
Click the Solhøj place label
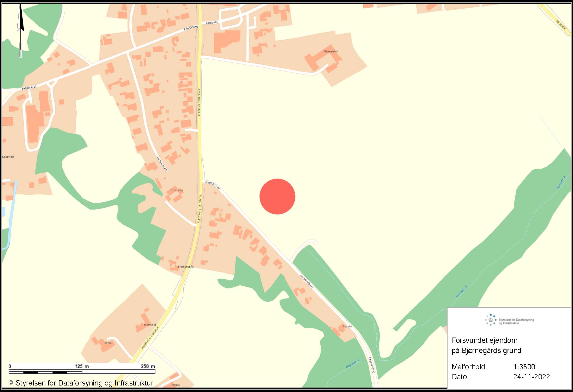tap(108, 342)
